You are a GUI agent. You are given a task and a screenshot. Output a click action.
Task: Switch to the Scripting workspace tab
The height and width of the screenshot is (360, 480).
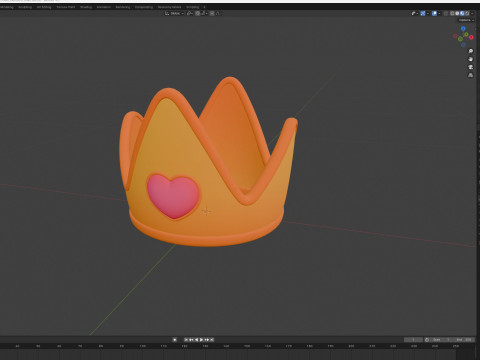(x=192, y=7)
